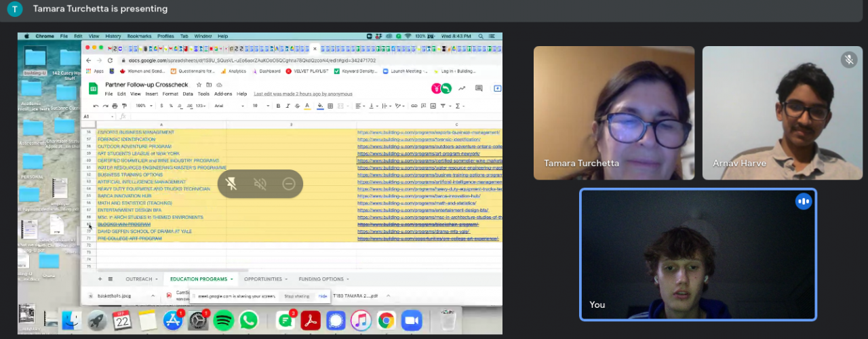Open the functions sigma dropdown
The width and height of the screenshot is (868, 339).
click(x=460, y=106)
